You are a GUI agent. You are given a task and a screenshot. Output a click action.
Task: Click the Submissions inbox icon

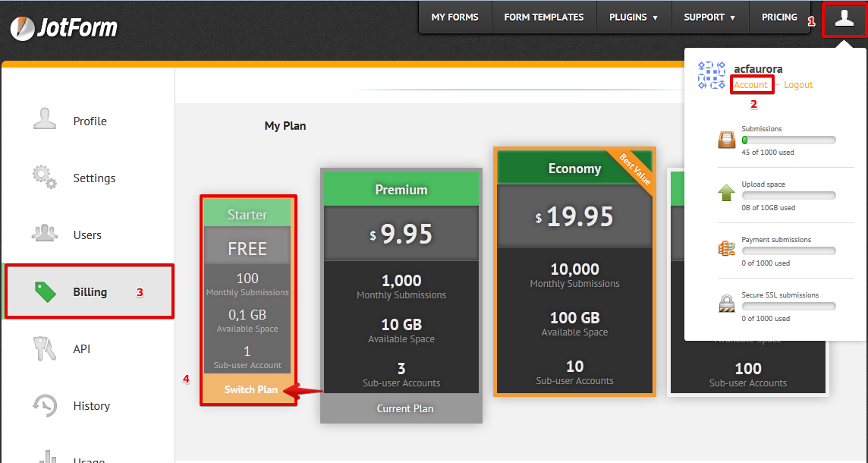[726, 140]
